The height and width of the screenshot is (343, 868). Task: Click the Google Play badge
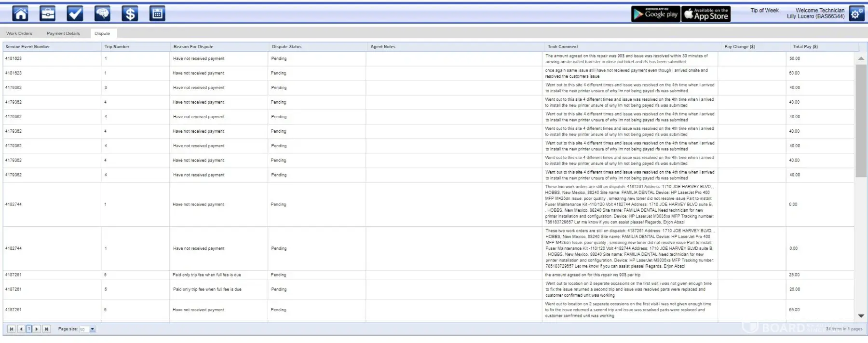(x=655, y=14)
